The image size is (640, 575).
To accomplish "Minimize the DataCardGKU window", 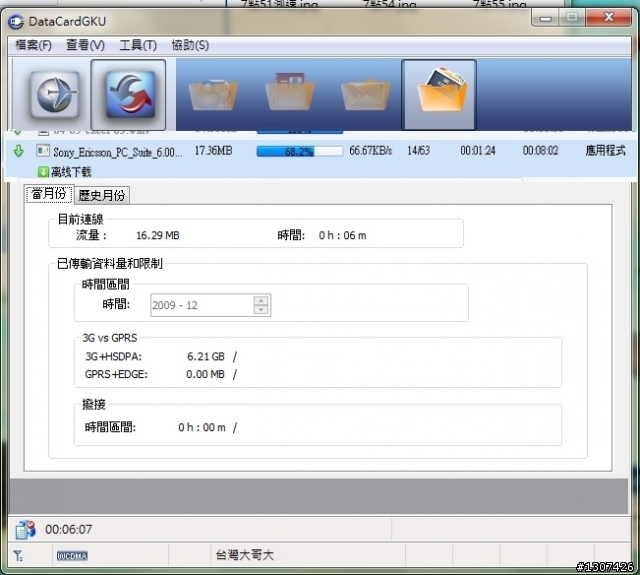I will coord(545,18).
